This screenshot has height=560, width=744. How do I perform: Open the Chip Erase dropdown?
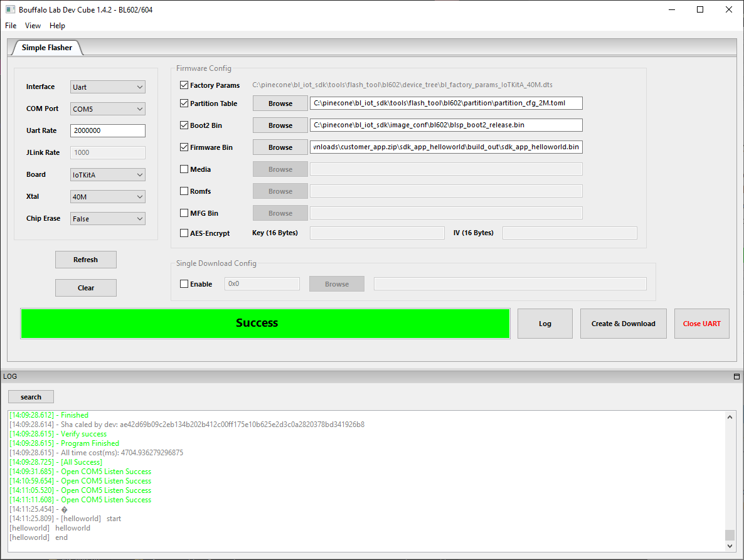[108, 219]
